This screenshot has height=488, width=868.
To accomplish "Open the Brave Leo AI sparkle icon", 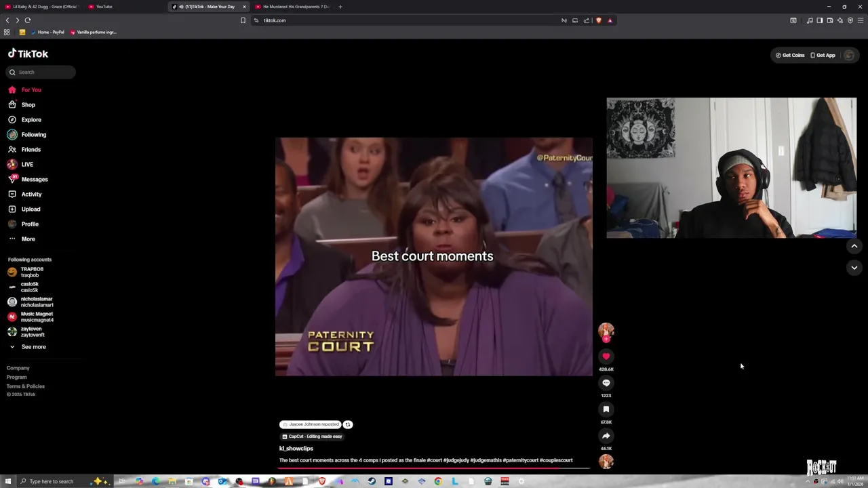I will tap(840, 20).
